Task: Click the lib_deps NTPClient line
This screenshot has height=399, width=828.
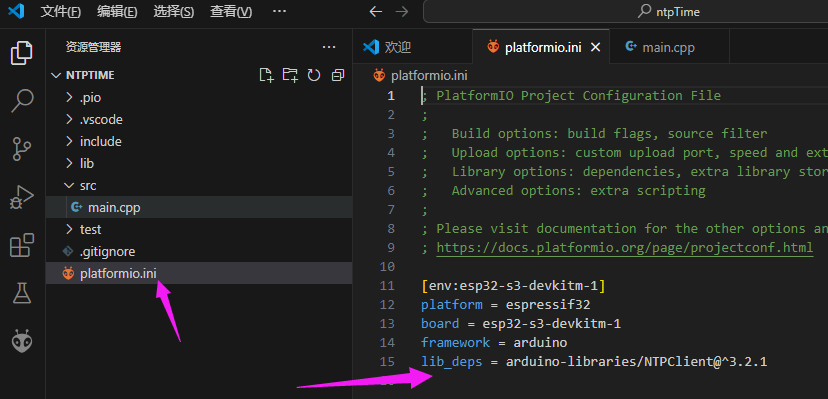Action: (x=594, y=362)
